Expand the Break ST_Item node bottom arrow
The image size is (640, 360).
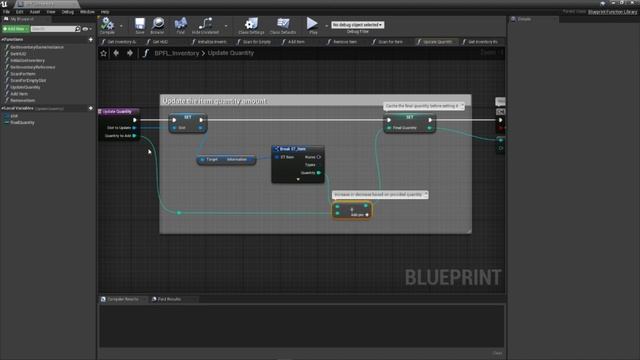tap(298, 179)
